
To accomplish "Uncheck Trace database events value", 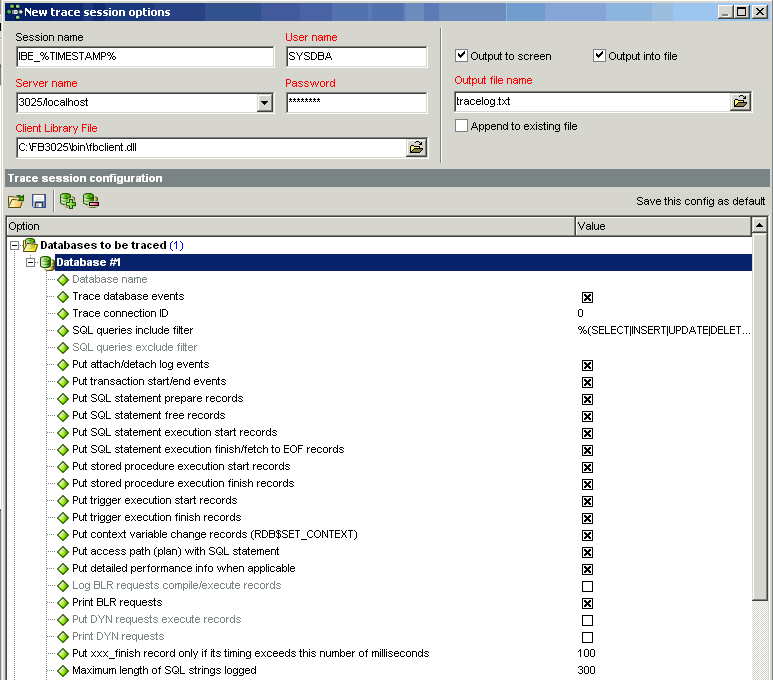I will point(587,297).
